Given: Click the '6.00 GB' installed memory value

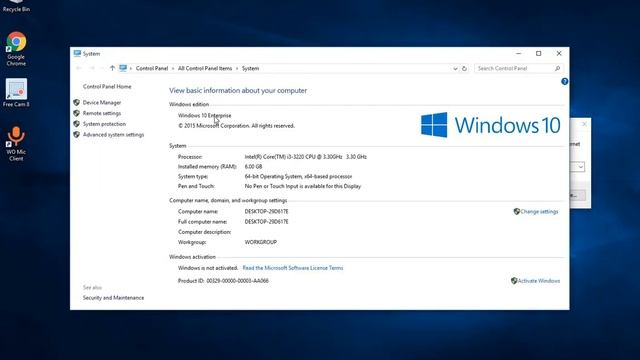Looking at the screenshot, I should [x=253, y=167].
